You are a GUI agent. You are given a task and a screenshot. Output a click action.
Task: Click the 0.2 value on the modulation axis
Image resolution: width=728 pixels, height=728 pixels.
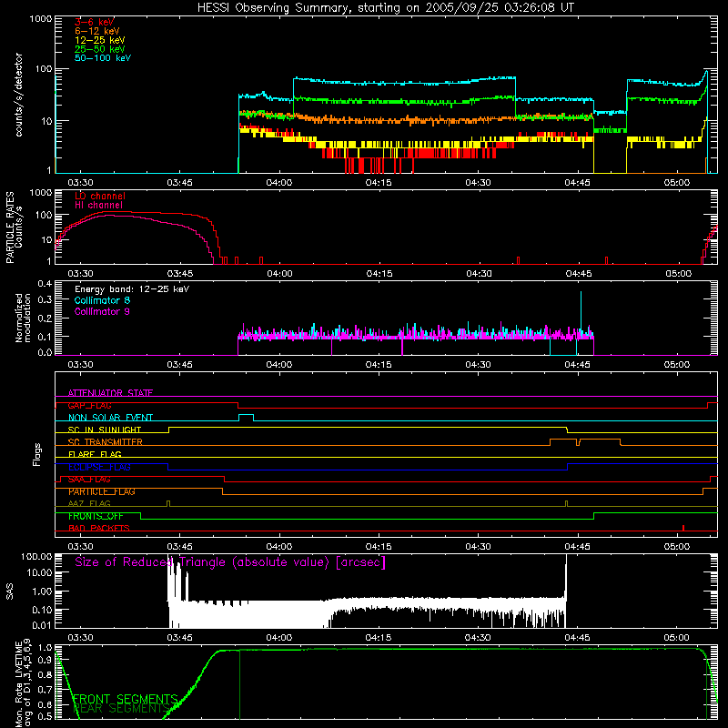click(45, 318)
